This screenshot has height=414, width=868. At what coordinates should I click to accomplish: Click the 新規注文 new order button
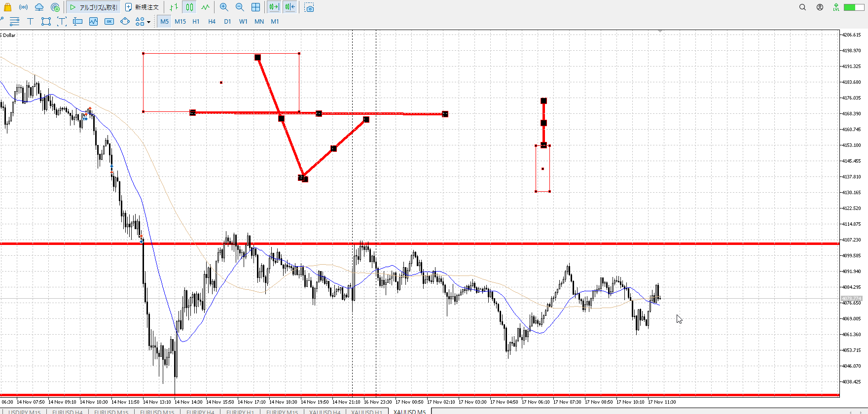coord(142,7)
